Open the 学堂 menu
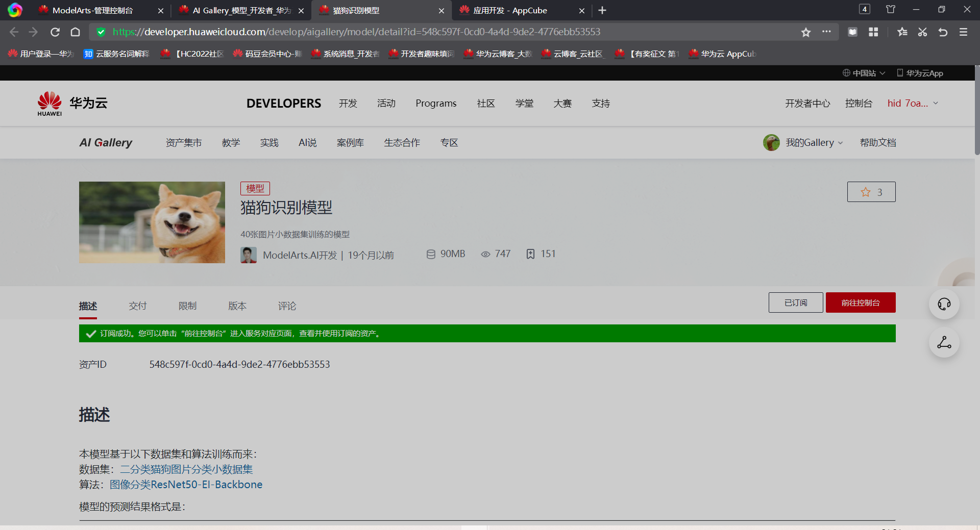This screenshot has height=530, width=980. (x=524, y=104)
